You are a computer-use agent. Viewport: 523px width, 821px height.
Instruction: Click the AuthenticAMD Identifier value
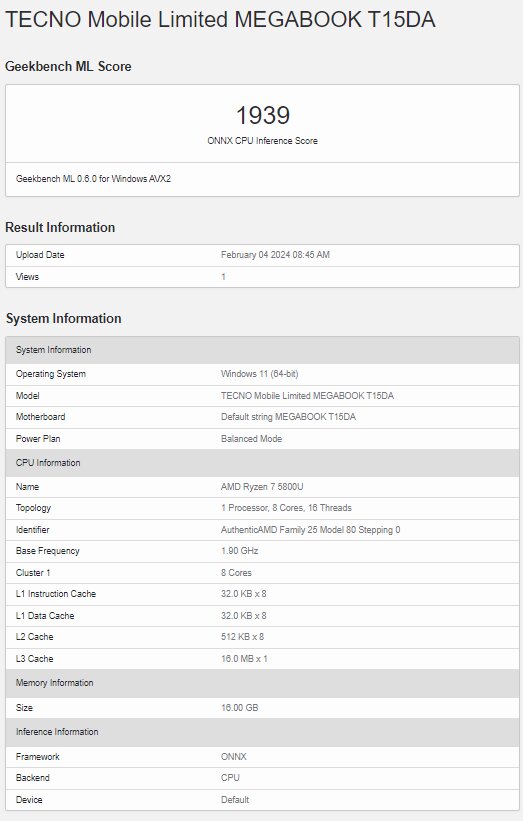(x=310, y=530)
